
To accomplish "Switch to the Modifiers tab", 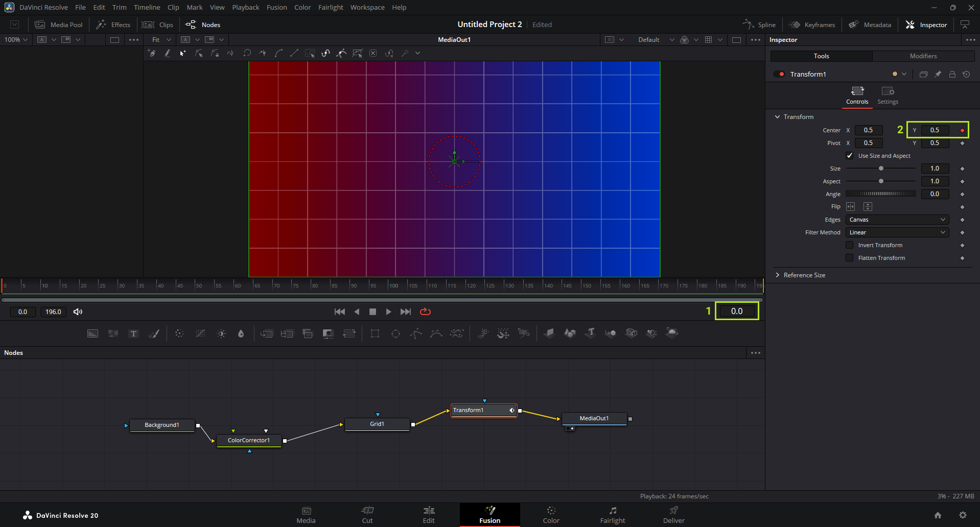I will pos(923,56).
